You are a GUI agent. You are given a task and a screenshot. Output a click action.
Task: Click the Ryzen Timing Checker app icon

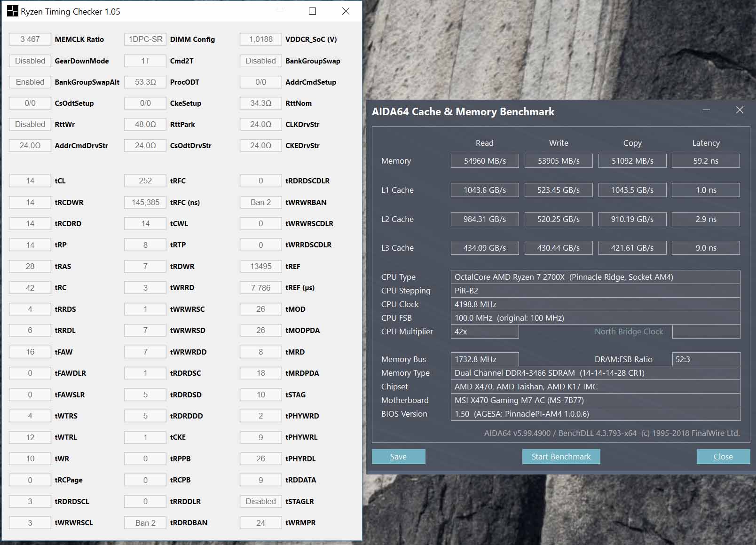[x=12, y=11]
